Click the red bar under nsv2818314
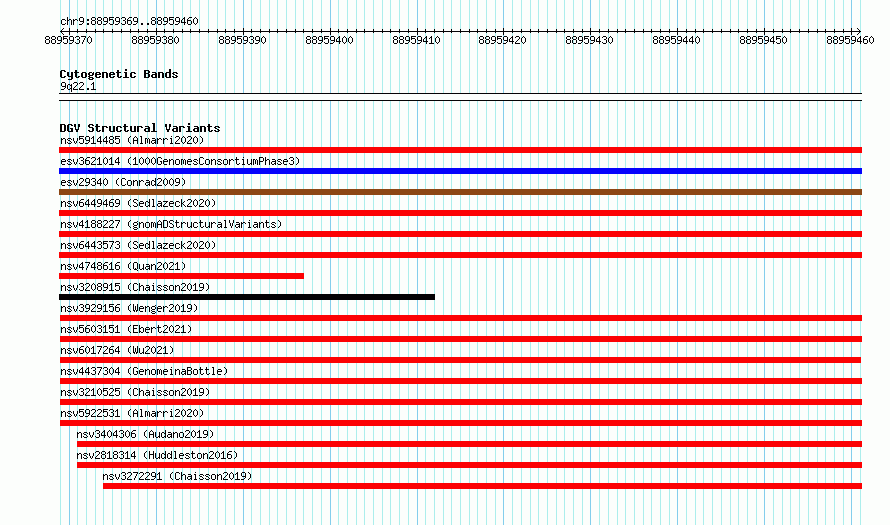The image size is (890, 525). (x=469, y=465)
